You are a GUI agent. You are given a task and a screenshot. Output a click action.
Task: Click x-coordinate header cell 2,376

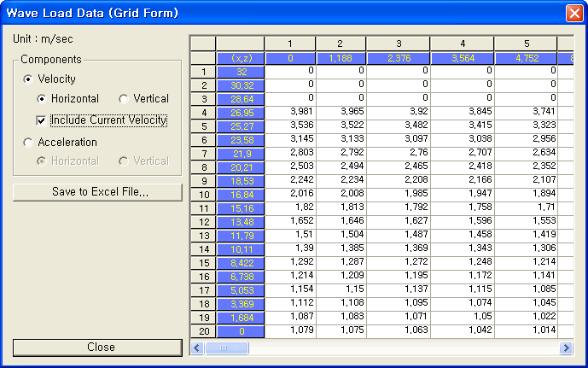pyautogui.click(x=399, y=58)
